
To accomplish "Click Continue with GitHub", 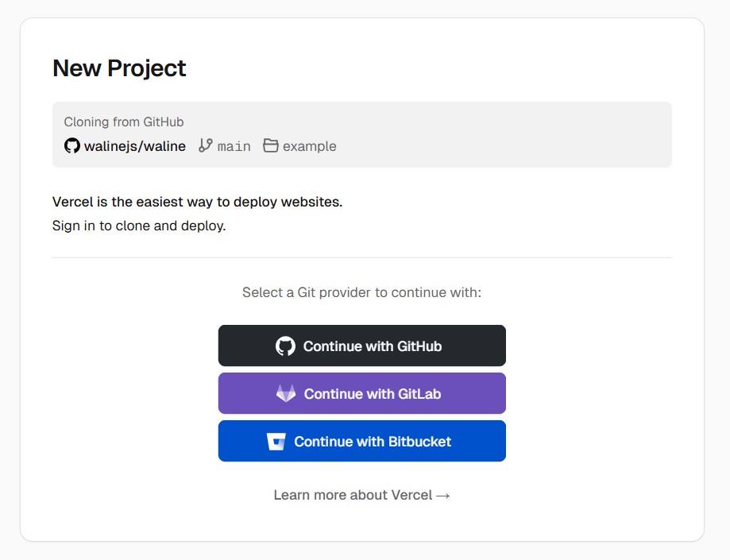I will pos(361,346).
